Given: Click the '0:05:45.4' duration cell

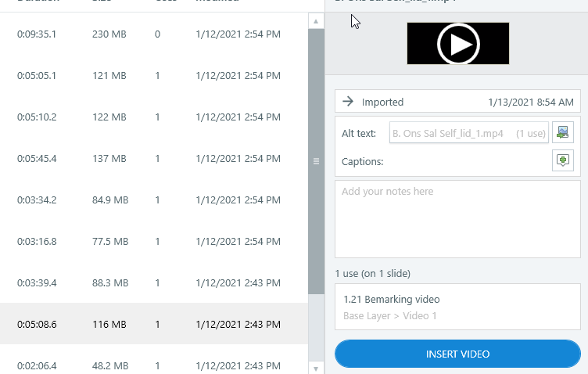Looking at the screenshot, I should click(37, 158).
